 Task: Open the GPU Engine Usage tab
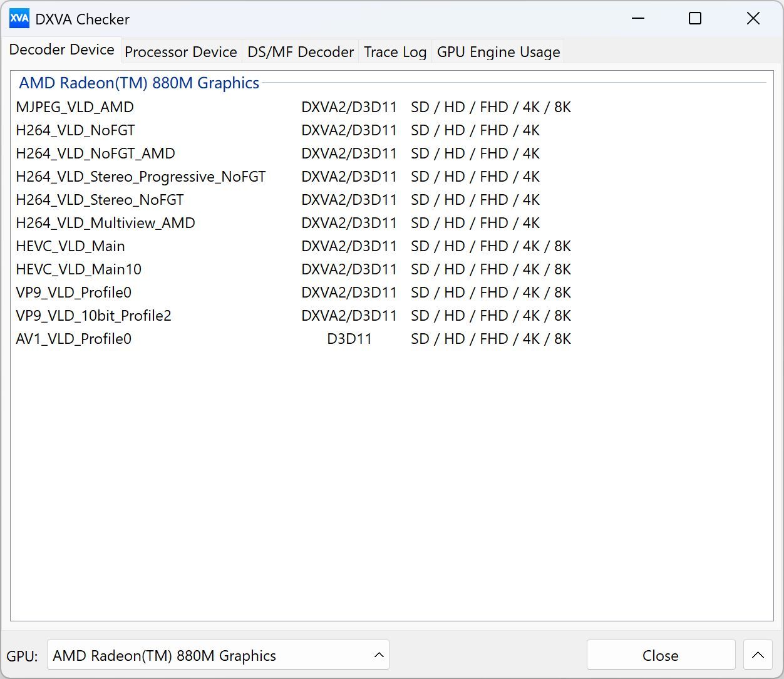(498, 52)
